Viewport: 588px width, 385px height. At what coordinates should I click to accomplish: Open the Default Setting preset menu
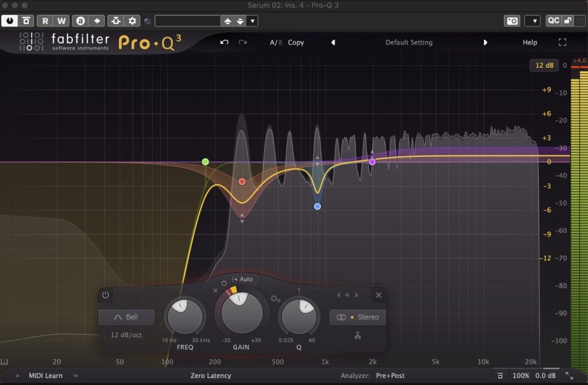pyautogui.click(x=409, y=43)
